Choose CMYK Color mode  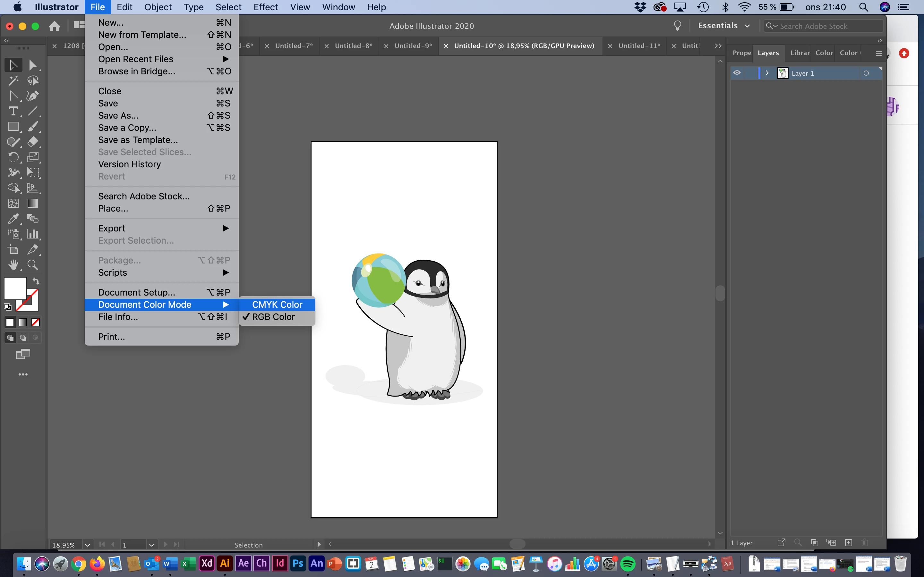pos(277,305)
